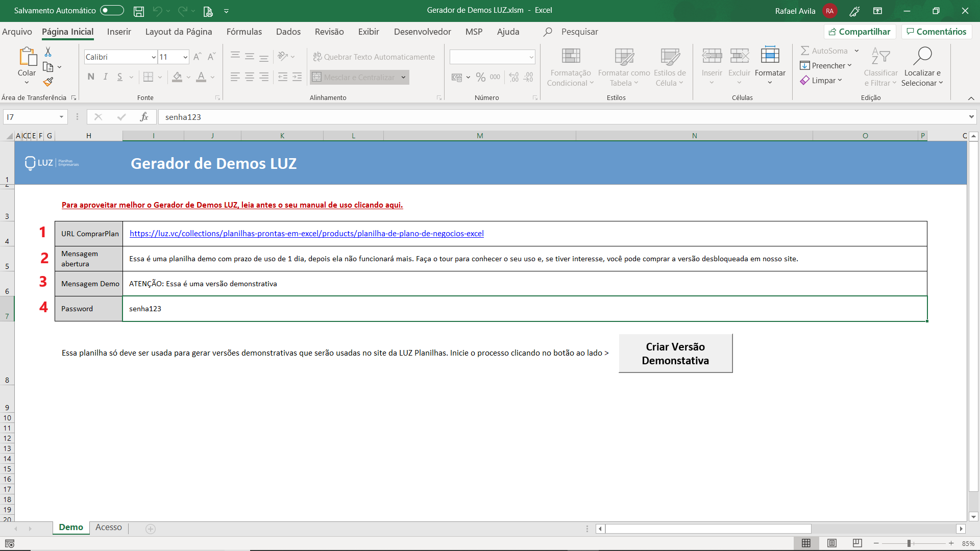980x551 pixels.
Task: Click the Comentários button
Action: pyautogui.click(x=937, y=32)
